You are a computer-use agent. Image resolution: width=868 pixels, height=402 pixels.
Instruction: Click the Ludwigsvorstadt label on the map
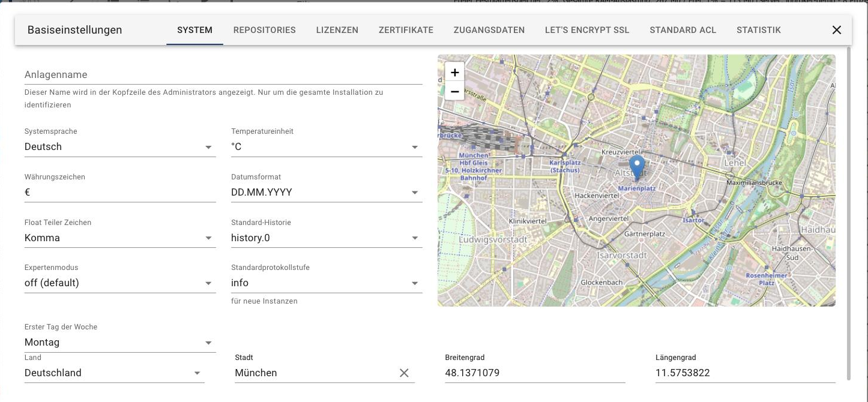tap(493, 239)
